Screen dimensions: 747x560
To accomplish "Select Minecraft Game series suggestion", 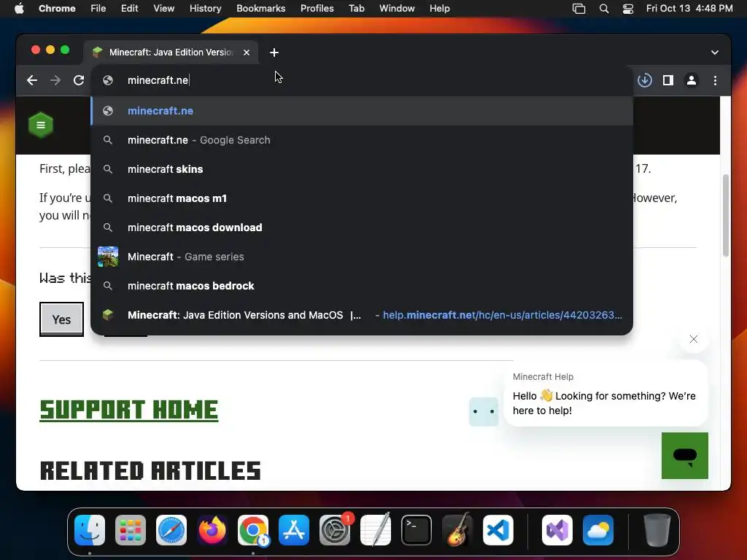I will [x=362, y=257].
